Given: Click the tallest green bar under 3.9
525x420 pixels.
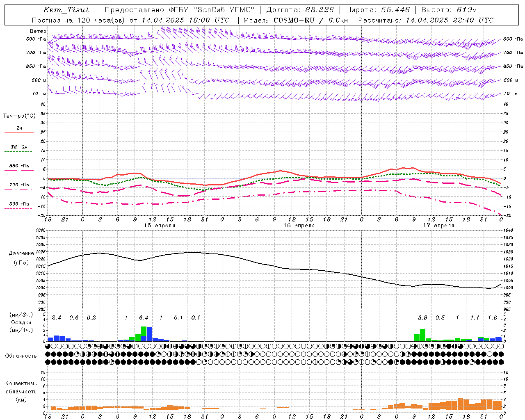Looking at the screenshot, I should tap(422, 335).
